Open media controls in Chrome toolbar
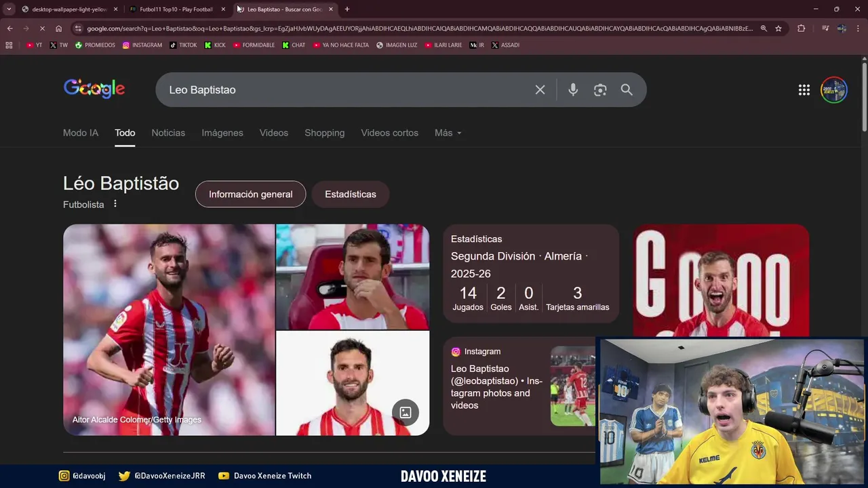 (x=825, y=28)
